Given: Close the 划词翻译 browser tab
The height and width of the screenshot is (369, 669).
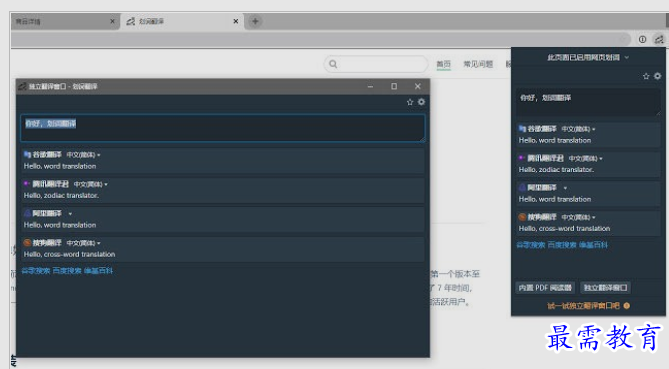Looking at the screenshot, I should [x=236, y=21].
